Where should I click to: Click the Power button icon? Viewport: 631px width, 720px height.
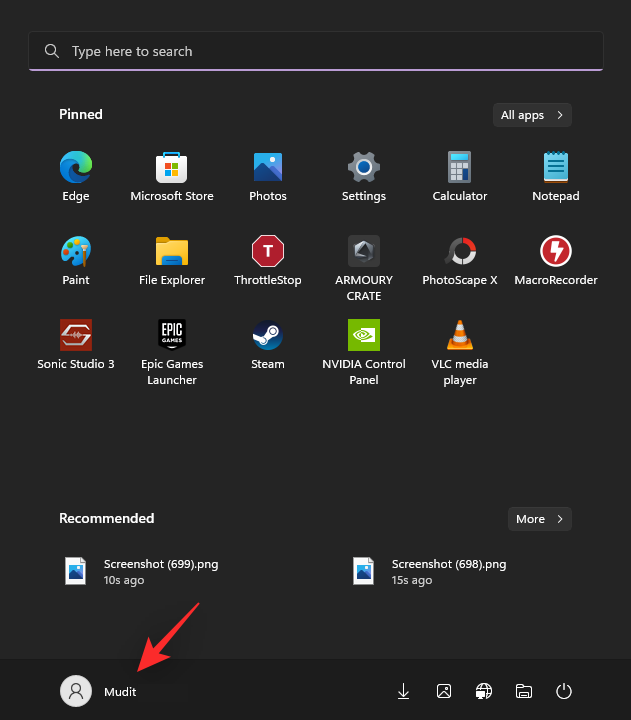coord(563,691)
